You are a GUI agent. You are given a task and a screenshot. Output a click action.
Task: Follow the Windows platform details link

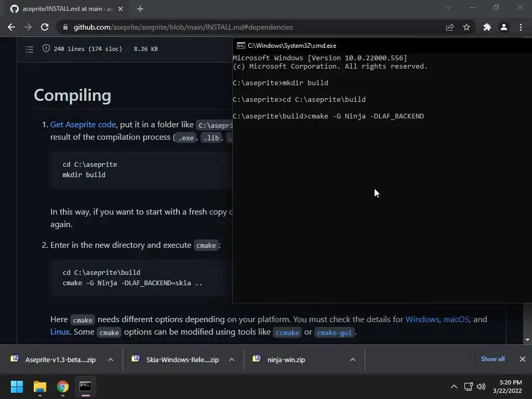[422, 320]
